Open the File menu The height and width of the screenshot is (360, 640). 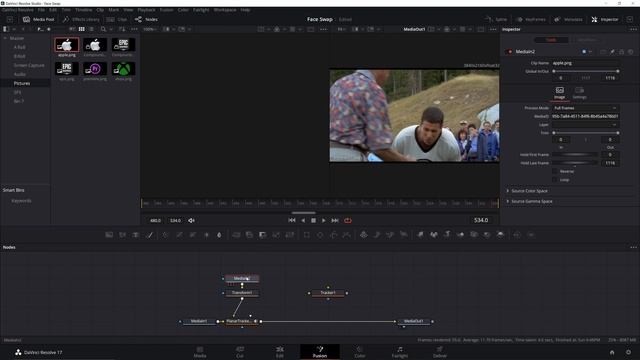pyautogui.click(x=41, y=9)
